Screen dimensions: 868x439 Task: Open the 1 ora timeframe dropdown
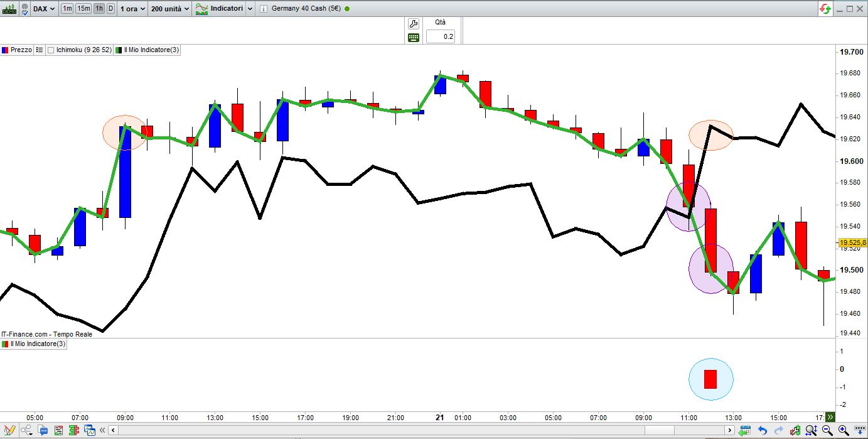pos(132,9)
